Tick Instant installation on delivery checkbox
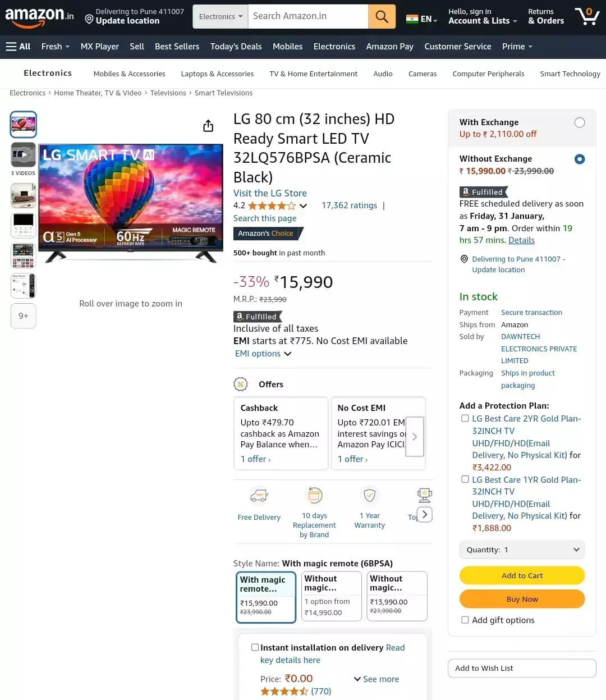The image size is (606, 700). tap(255, 647)
